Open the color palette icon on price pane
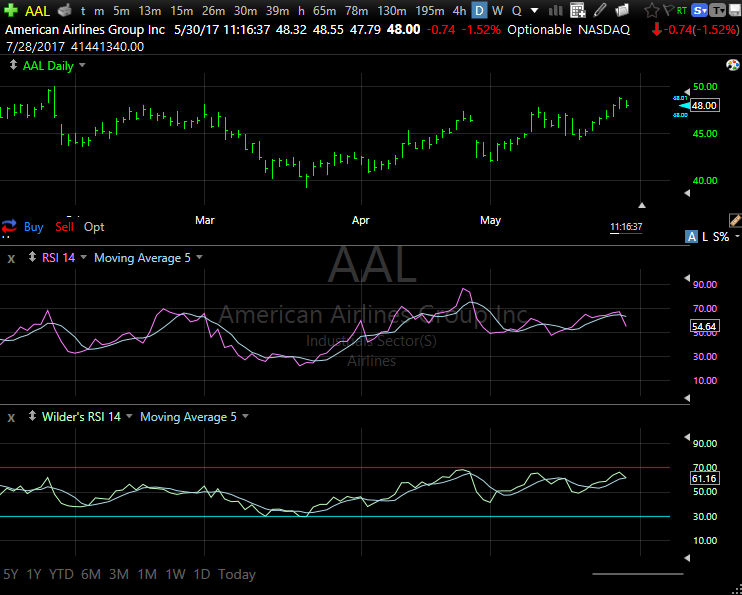Viewport: 742px width, 595px height. (733, 65)
